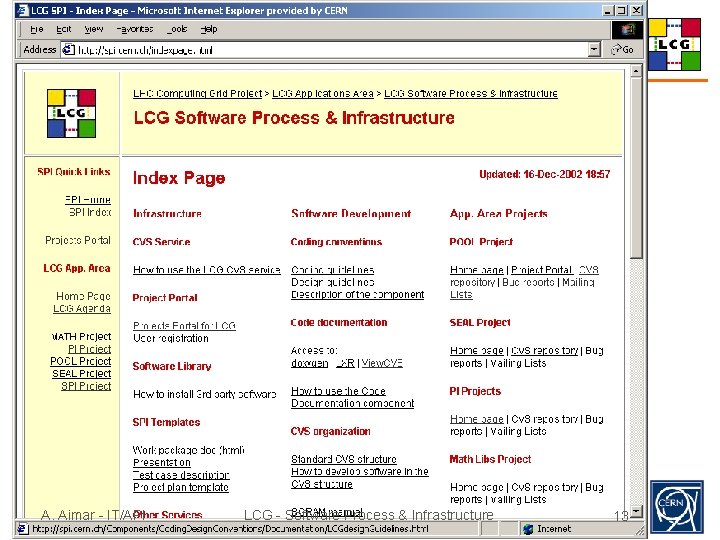Click Design guidelines entry
The image size is (720, 540).
click(332, 282)
